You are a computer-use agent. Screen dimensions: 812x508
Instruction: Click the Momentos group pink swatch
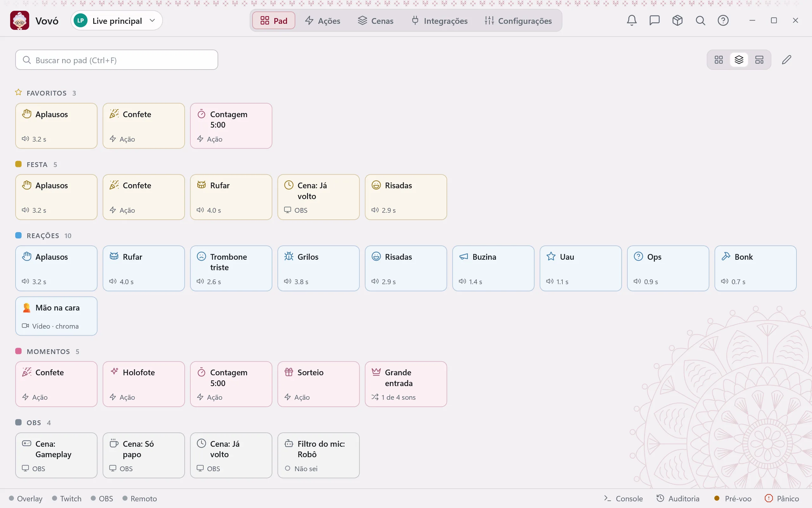(18, 351)
